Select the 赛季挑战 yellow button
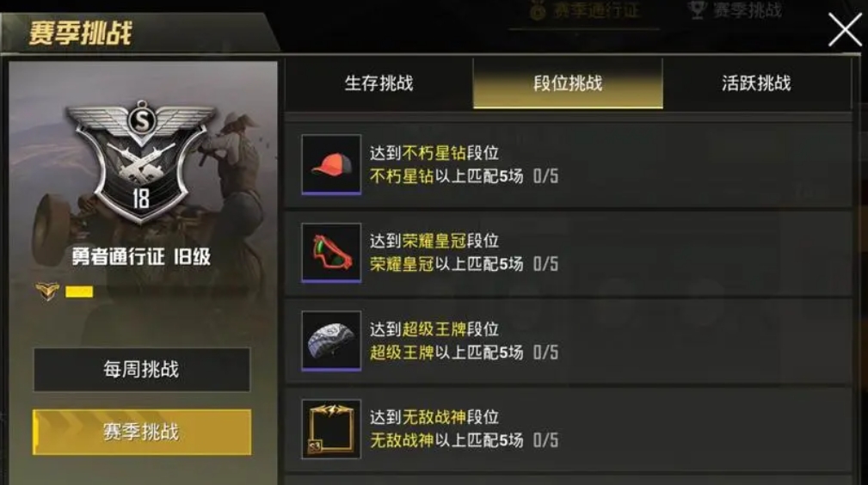The image size is (868, 485). click(x=142, y=432)
